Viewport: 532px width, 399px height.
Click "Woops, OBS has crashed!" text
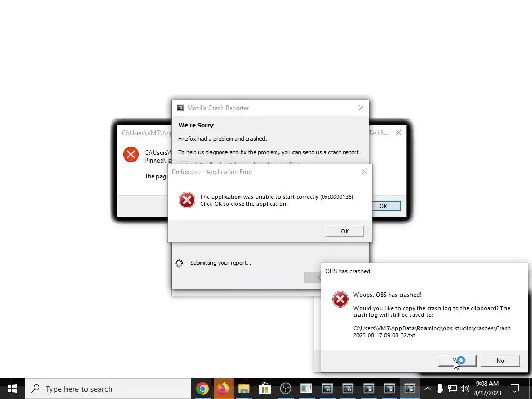[387, 295]
